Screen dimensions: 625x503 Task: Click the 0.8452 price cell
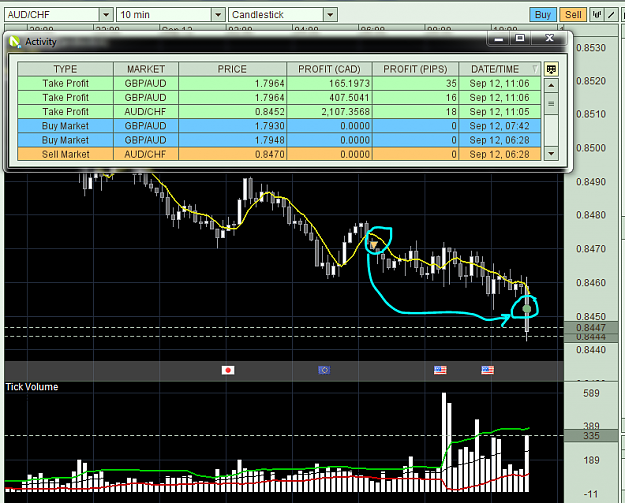point(232,112)
